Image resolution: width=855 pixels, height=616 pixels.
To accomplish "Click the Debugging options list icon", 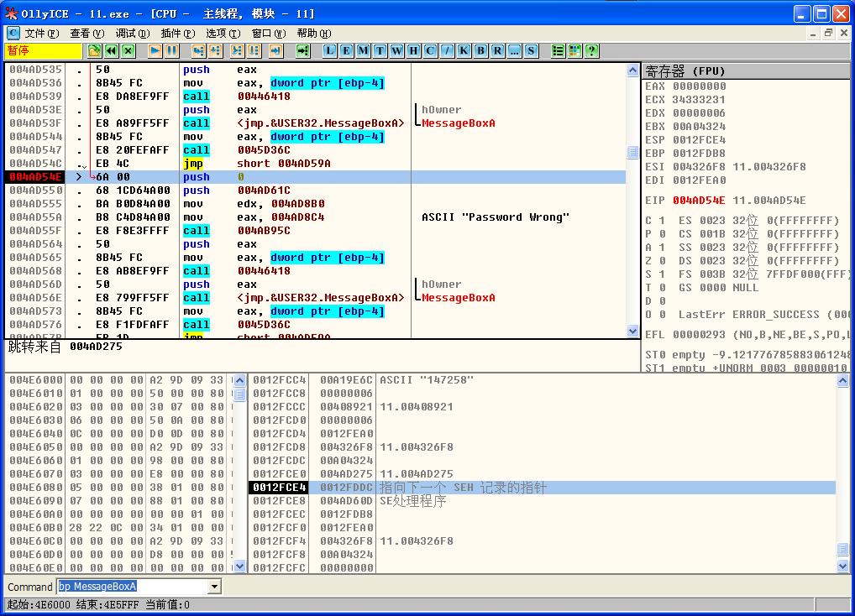I will pos(558,51).
